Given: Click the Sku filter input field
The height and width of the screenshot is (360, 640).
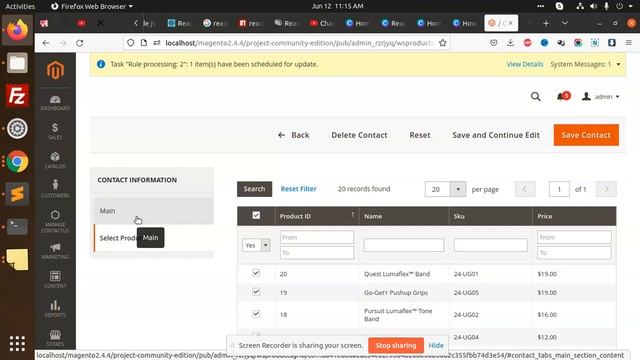Looking at the screenshot, I should pyautogui.click(x=491, y=245).
